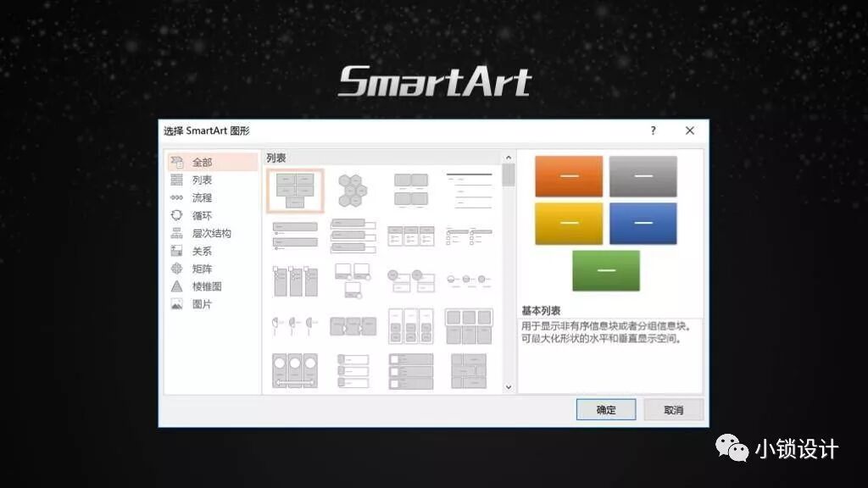Viewport: 868px width, 488px height.
Task: Click the 棱锥图 pyramid icon
Action: (x=176, y=286)
